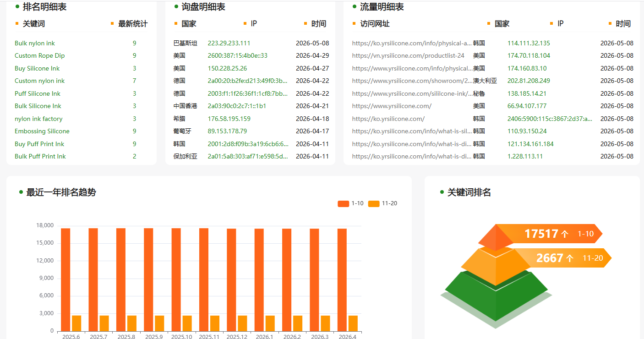Select IP 150.228.25.26

pyautogui.click(x=227, y=68)
